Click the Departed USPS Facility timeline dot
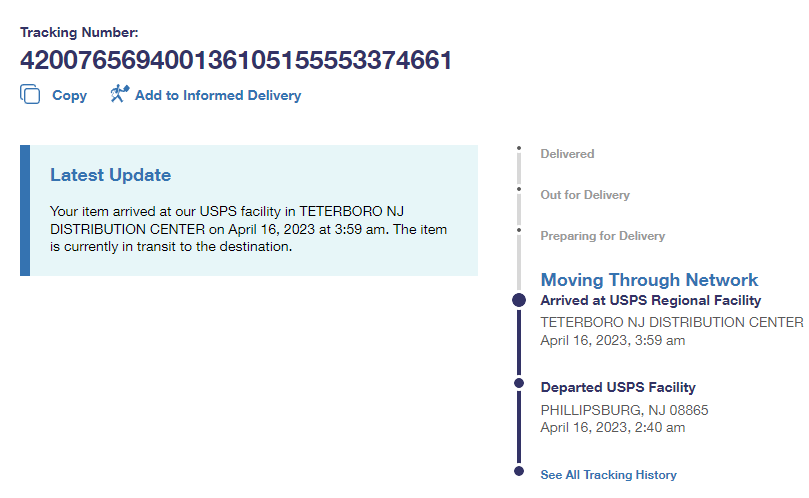 (519, 383)
